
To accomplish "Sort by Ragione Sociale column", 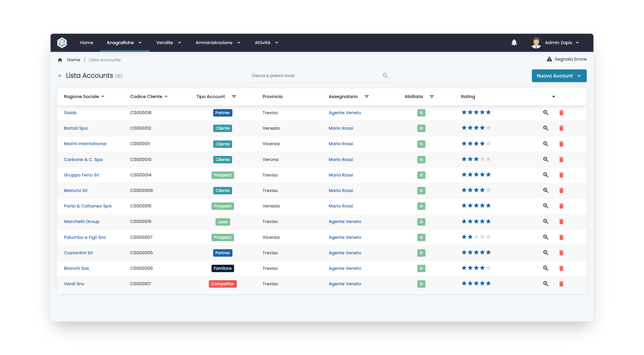I will [x=84, y=97].
